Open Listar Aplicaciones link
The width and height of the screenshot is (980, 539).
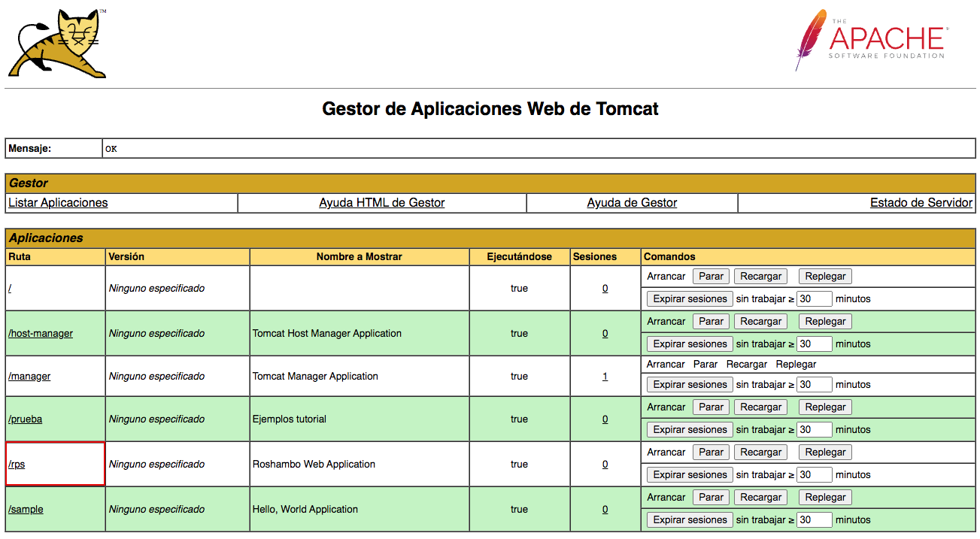point(58,203)
